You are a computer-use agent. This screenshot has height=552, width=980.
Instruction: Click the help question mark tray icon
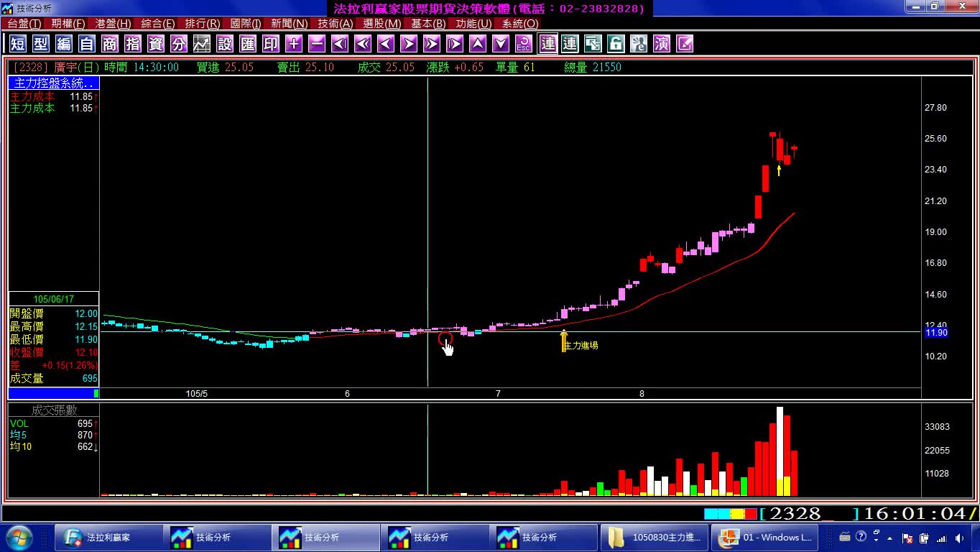click(x=861, y=537)
